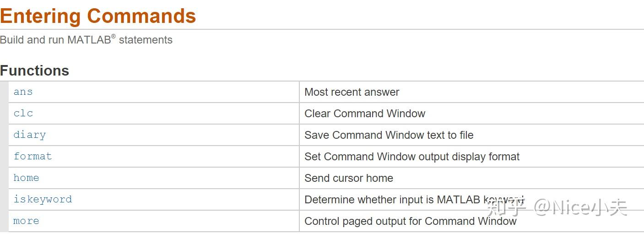Click the more function link
The height and width of the screenshot is (234, 644).
tap(26, 221)
